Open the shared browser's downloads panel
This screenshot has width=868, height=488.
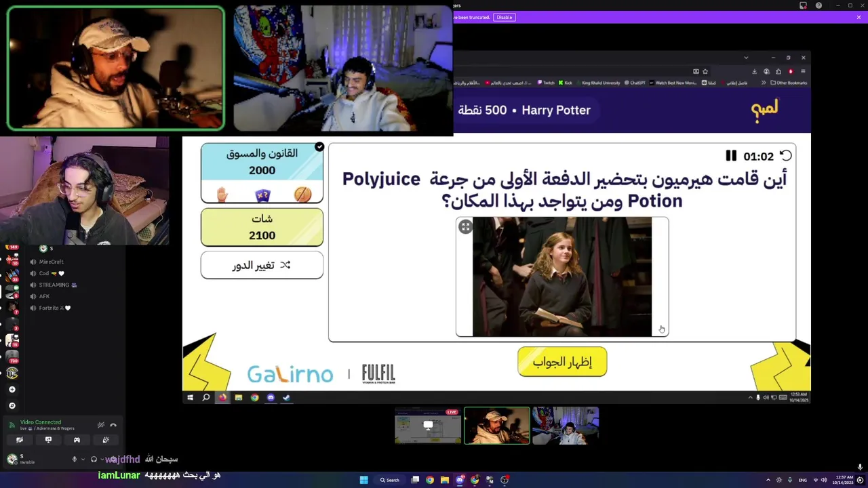pyautogui.click(x=754, y=71)
